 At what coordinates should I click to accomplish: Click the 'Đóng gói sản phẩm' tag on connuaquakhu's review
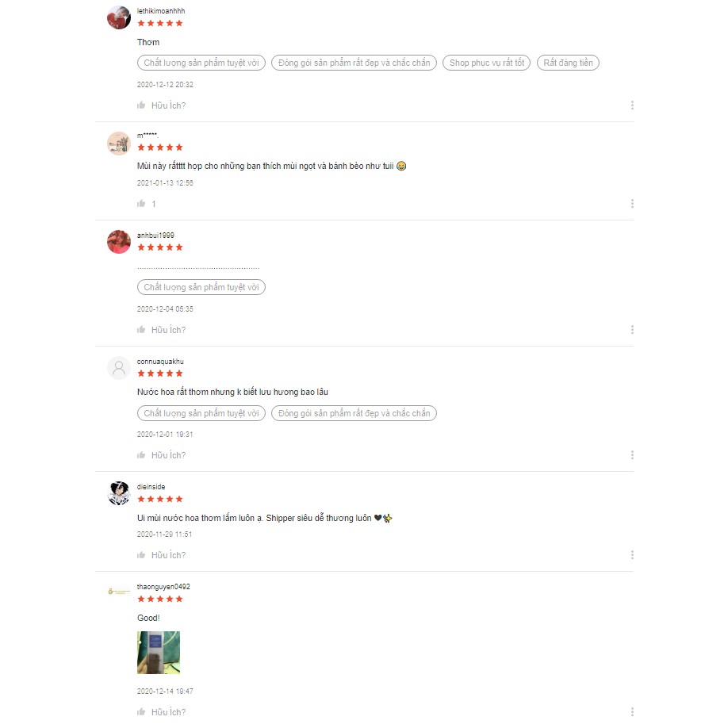(x=354, y=413)
